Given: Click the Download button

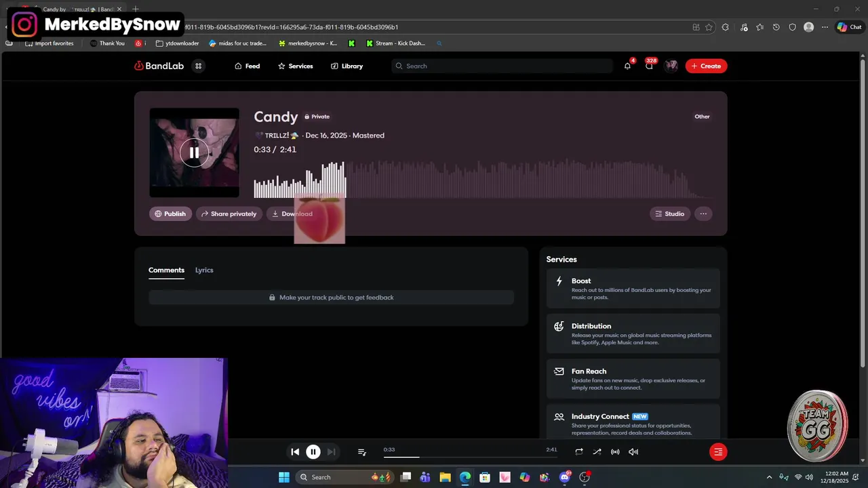Looking at the screenshot, I should click(x=292, y=213).
